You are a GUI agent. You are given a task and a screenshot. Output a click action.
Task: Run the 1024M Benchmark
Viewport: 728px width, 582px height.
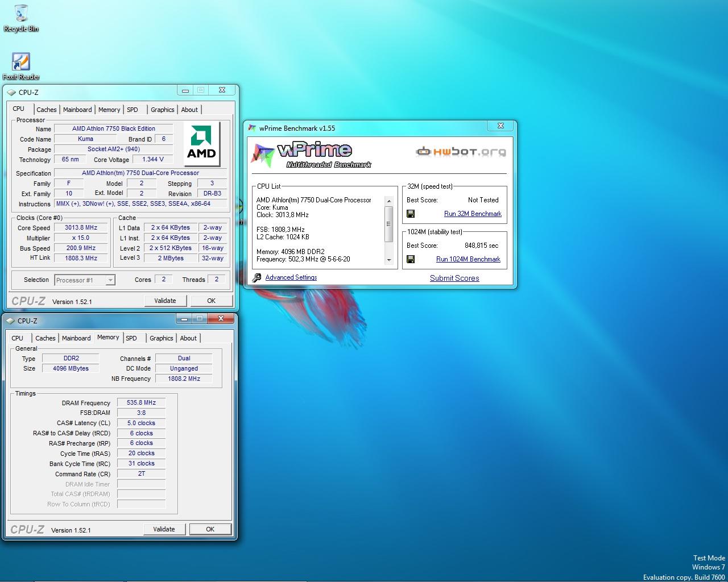point(468,259)
